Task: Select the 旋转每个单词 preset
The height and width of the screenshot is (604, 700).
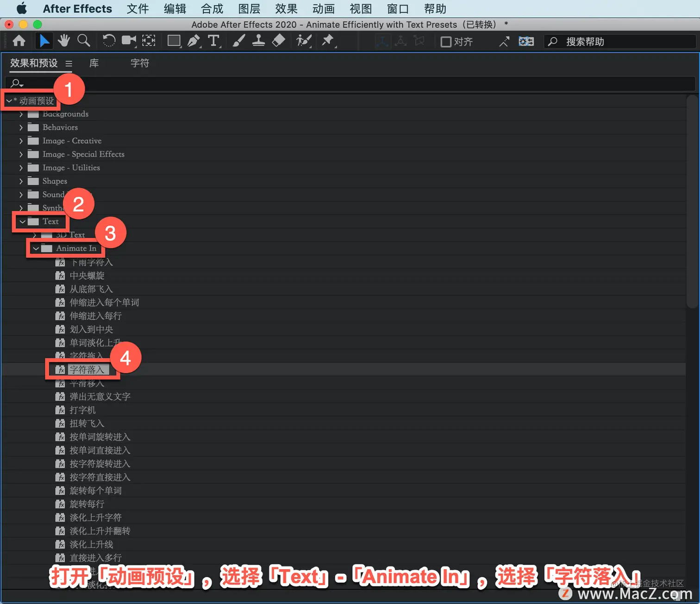Action: click(96, 491)
